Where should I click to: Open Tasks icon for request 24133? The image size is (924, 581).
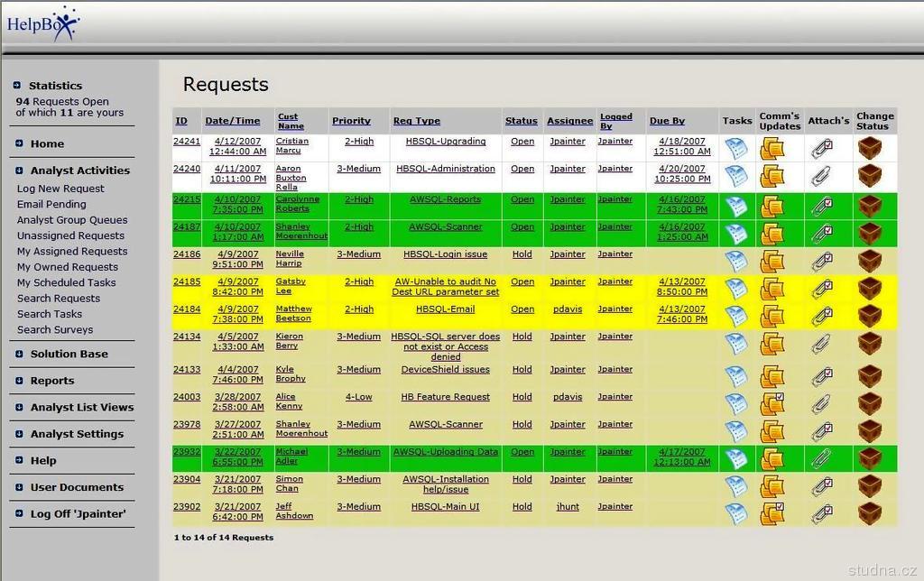coord(736,376)
